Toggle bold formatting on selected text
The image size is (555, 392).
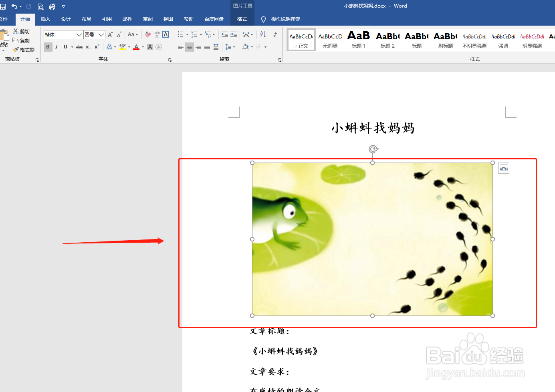tap(48, 47)
